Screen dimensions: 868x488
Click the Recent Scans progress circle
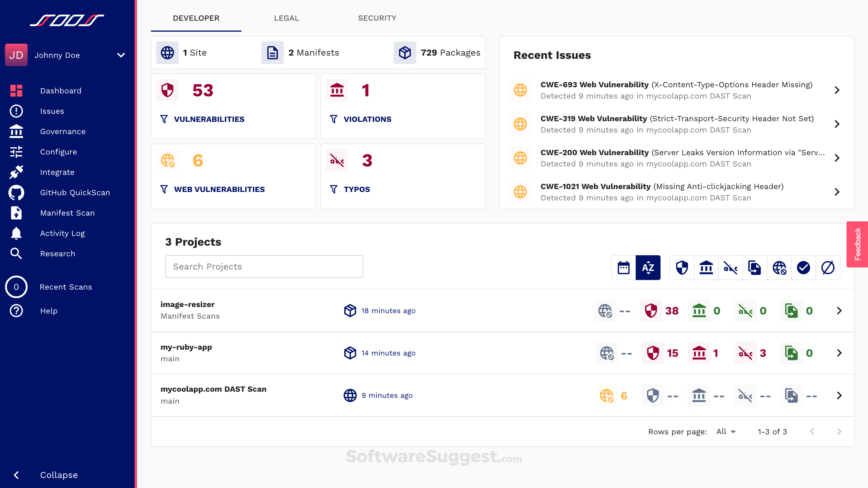(x=16, y=287)
